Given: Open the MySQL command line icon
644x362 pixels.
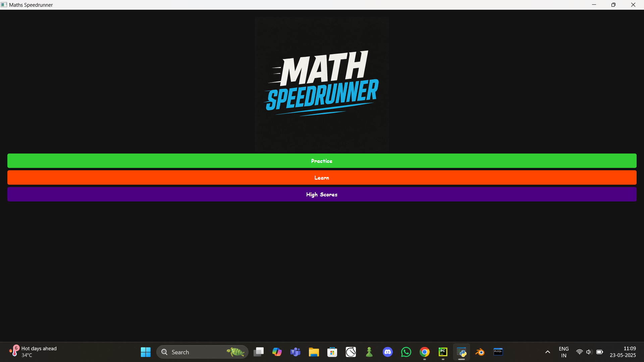Looking at the screenshot, I should 498,352.
